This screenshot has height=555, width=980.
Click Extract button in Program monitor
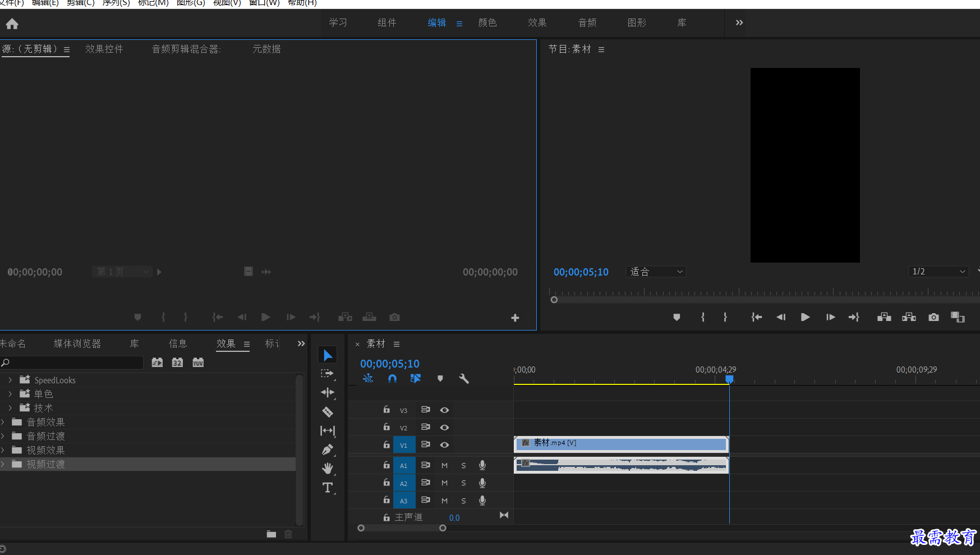909,317
